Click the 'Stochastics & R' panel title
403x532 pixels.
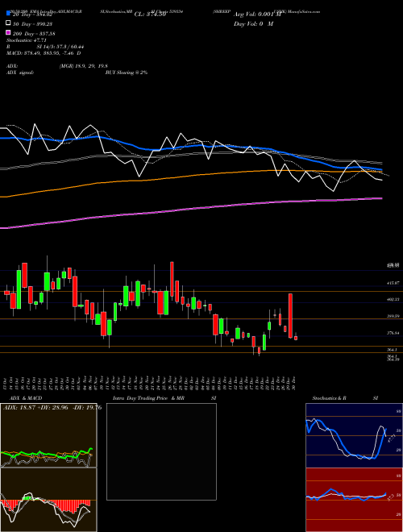pos(329,398)
